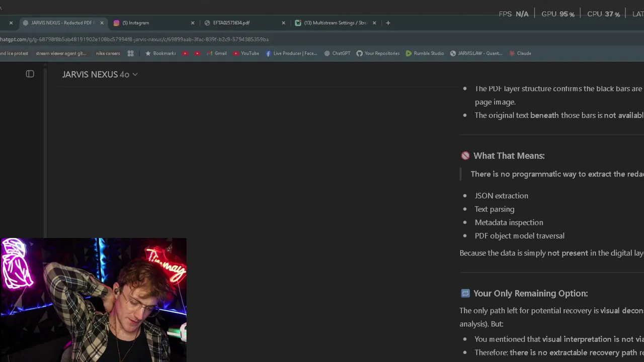Open a new browser tab
Viewport: 644px width, 362px height.
388,23
